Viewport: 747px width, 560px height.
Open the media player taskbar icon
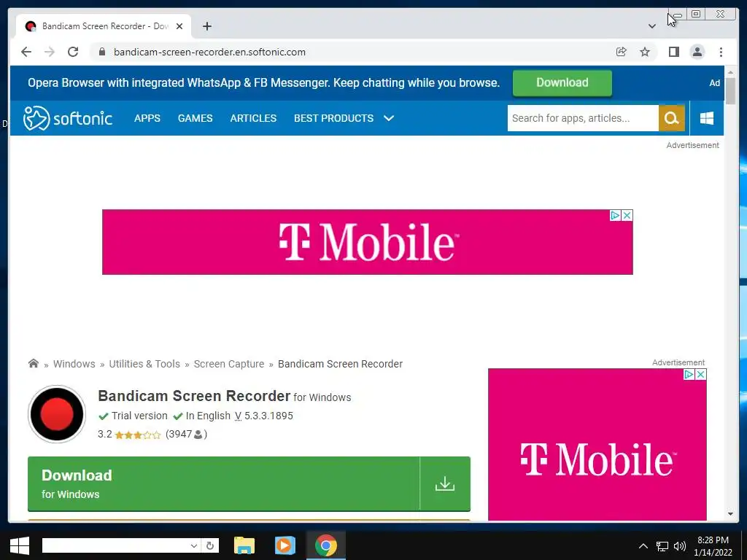pos(285,545)
